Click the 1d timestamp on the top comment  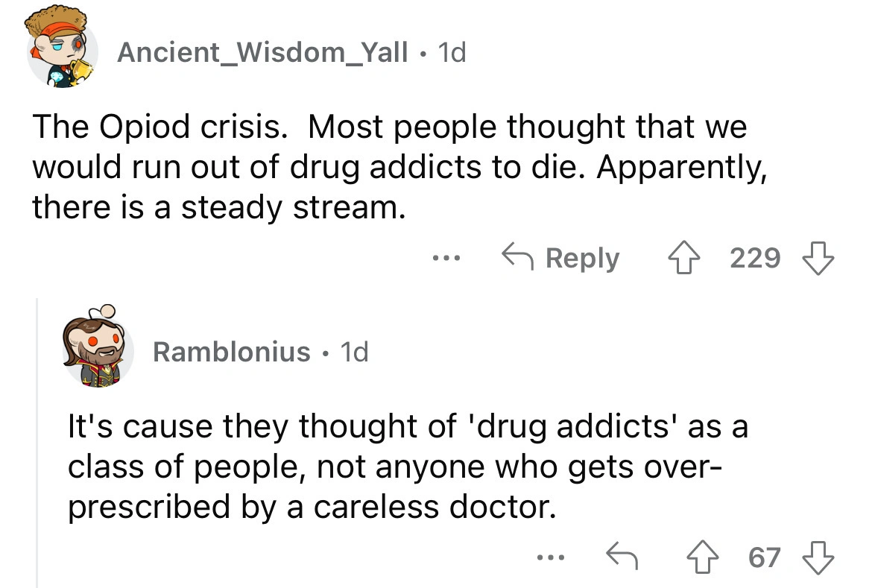pos(452,51)
